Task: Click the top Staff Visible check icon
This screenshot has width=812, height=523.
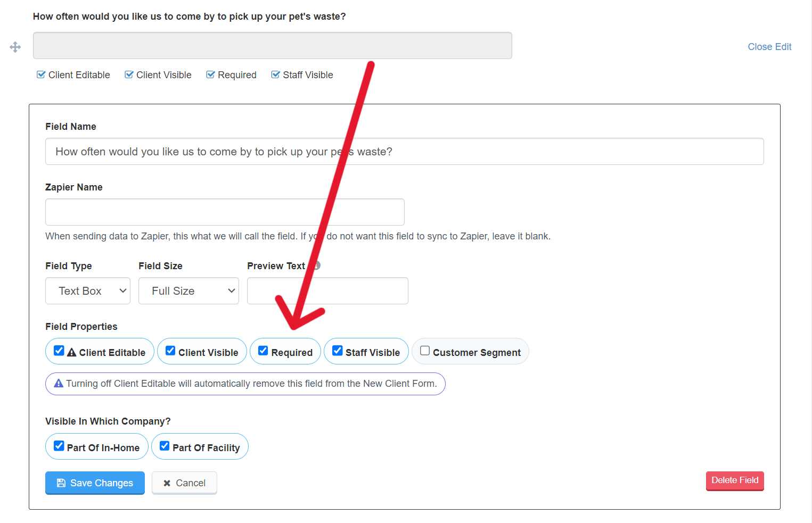Action: click(x=275, y=74)
